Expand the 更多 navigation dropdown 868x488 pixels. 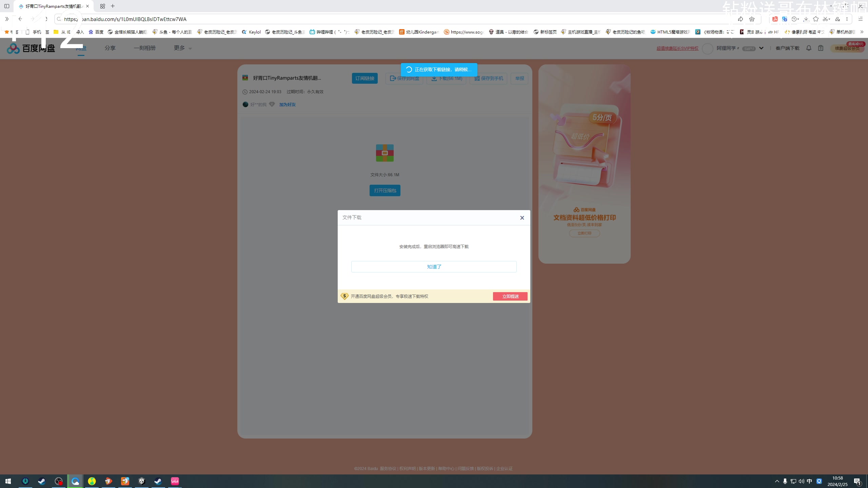point(183,48)
